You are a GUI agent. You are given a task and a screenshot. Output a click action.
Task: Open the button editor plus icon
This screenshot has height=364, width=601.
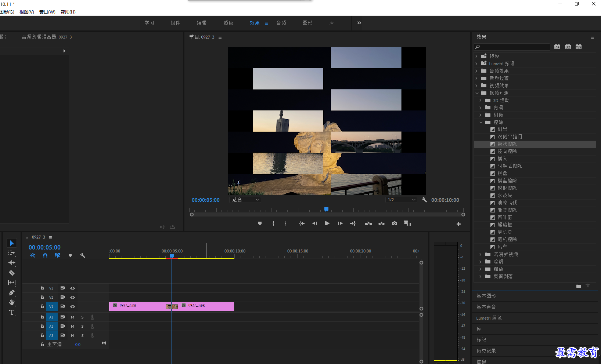(x=458, y=224)
